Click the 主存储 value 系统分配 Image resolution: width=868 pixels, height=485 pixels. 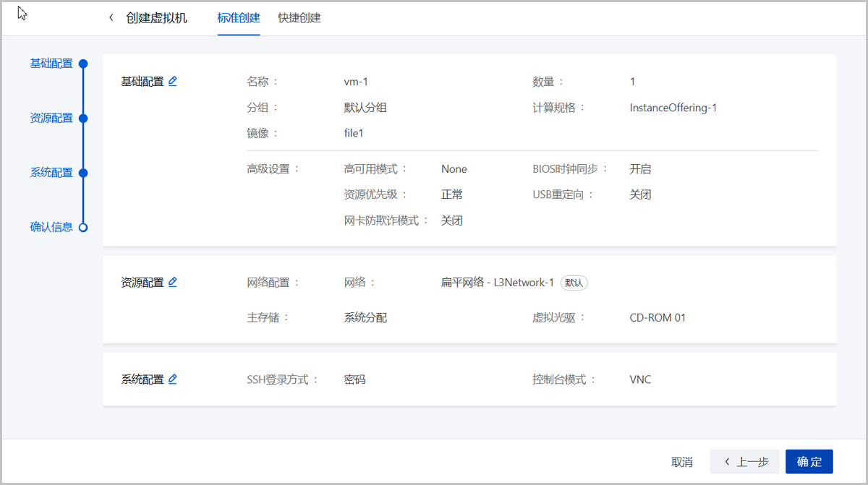click(365, 317)
